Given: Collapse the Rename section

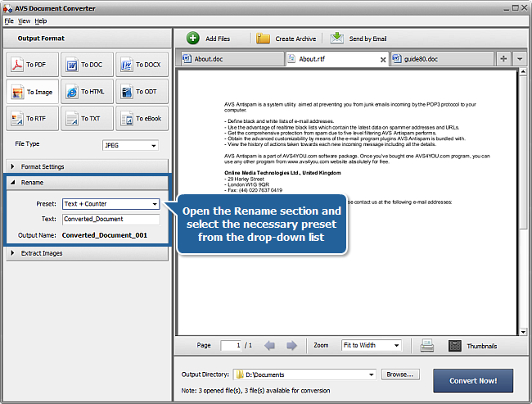Looking at the screenshot, I should tap(88, 183).
